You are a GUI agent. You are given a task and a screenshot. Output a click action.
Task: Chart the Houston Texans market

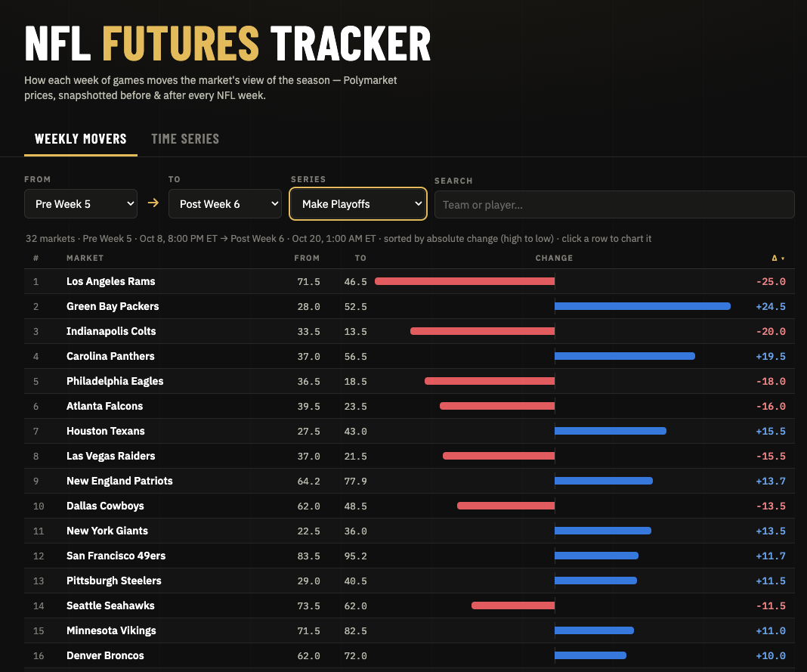click(409, 431)
